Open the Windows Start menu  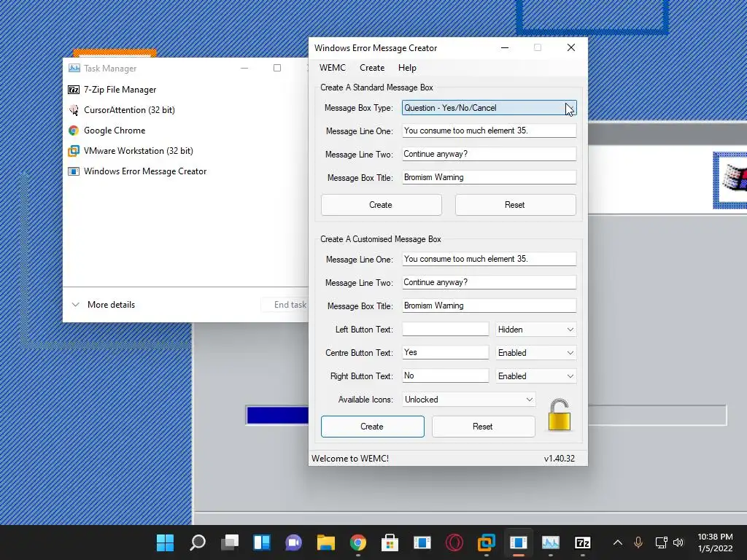point(166,542)
